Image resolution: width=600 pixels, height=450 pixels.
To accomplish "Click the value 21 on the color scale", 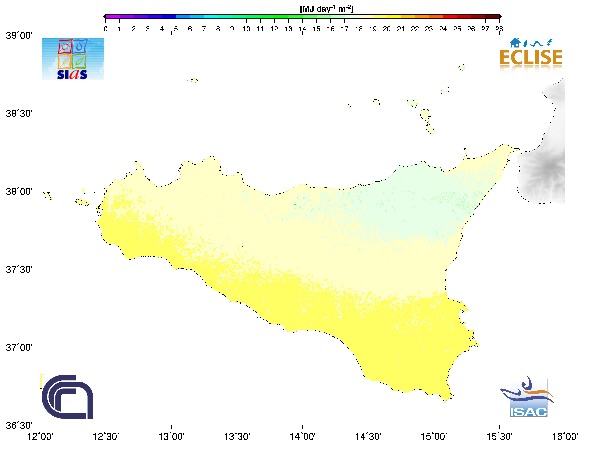I will click(x=401, y=29).
